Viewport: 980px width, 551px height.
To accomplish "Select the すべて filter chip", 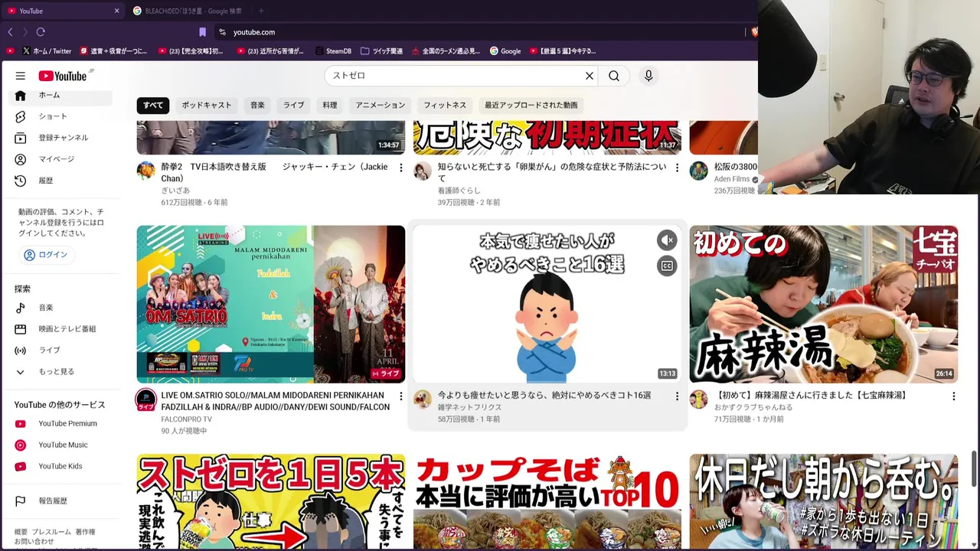I will (153, 106).
